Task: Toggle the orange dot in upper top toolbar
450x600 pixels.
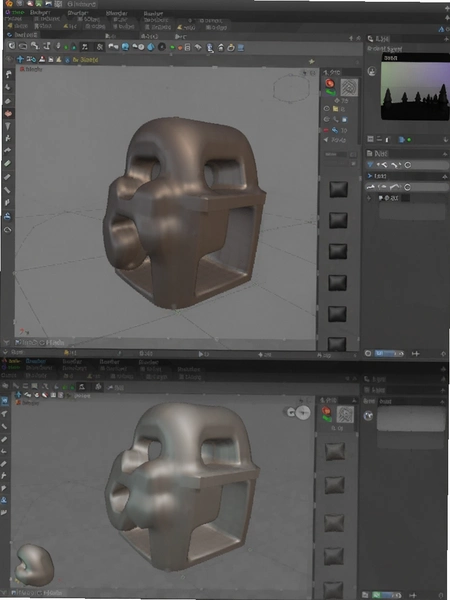Action: 179,48
